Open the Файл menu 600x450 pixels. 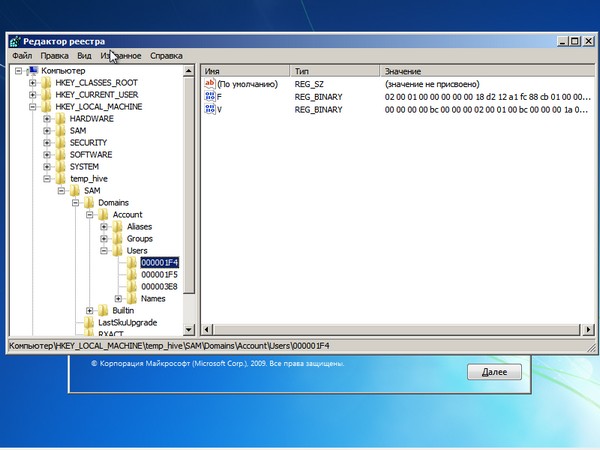tap(22, 56)
